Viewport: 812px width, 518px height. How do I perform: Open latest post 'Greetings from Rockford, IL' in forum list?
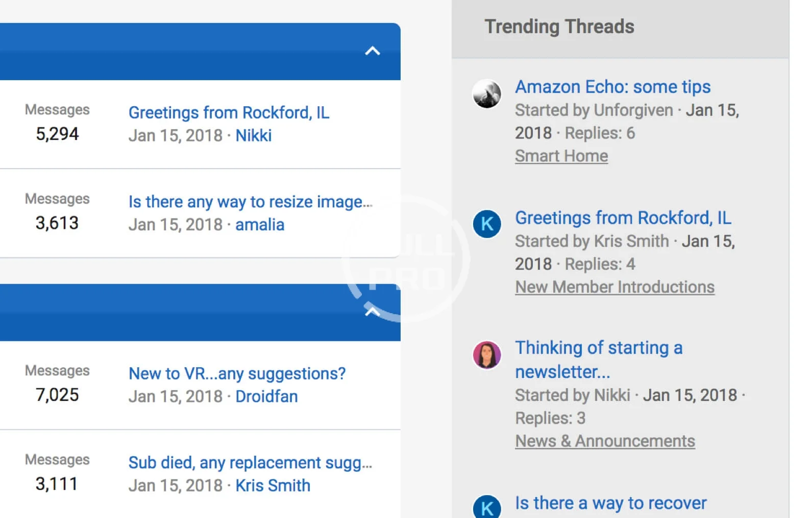229,112
